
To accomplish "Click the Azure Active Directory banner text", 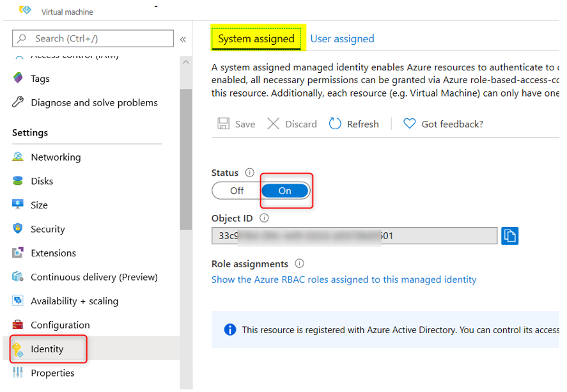I will tap(401, 329).
